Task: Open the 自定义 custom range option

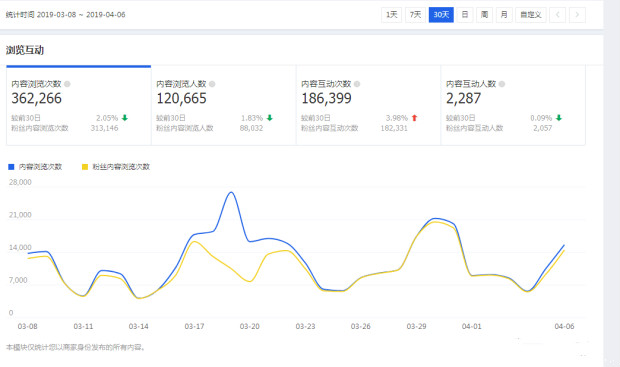Action: (x=531, y=15)
